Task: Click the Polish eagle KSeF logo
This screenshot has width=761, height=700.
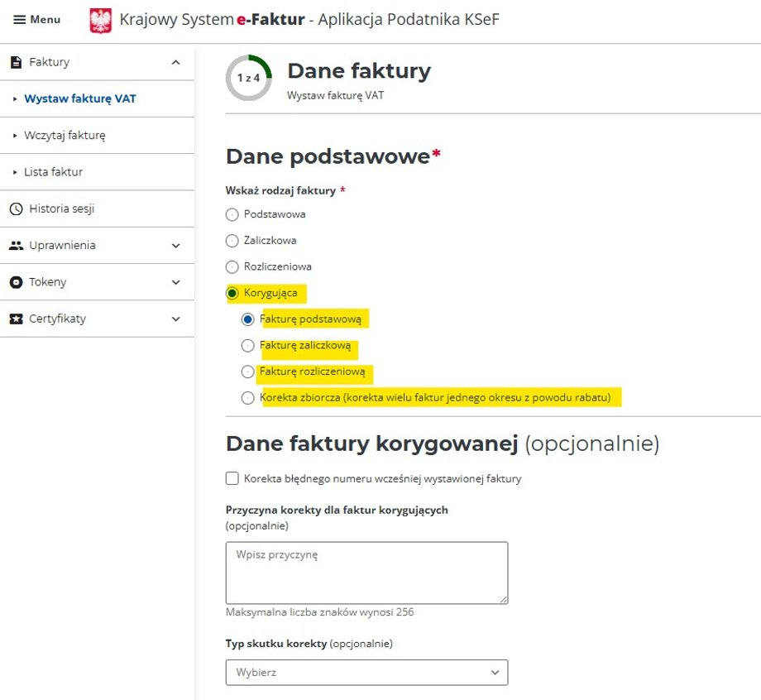Action: (100, 19)
